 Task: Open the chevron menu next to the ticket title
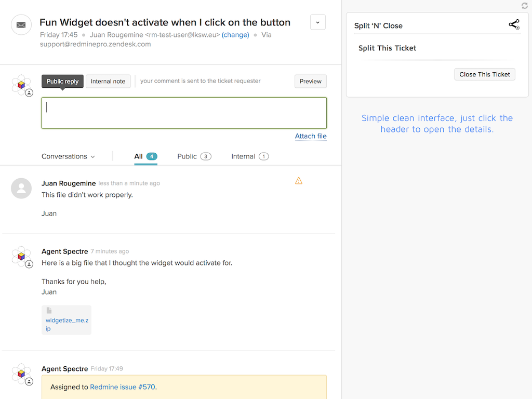pos(317,22)
